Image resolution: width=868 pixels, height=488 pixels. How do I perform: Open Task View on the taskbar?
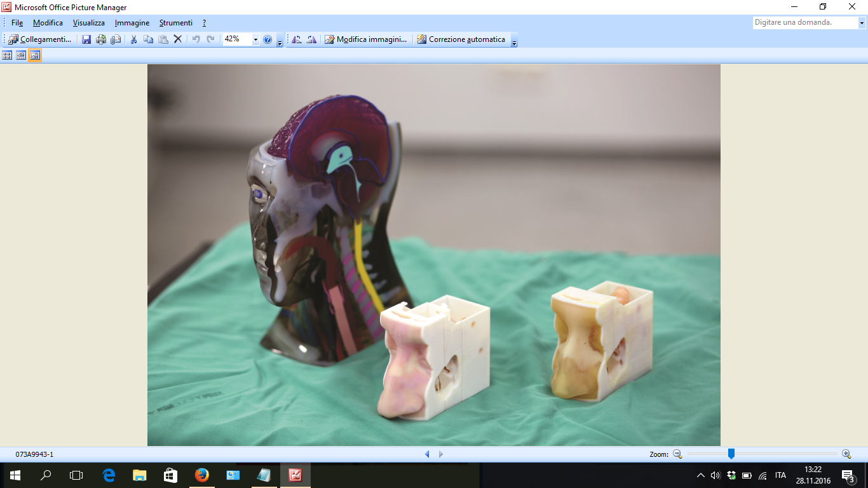pyautogui.click(x=76, y=475)
